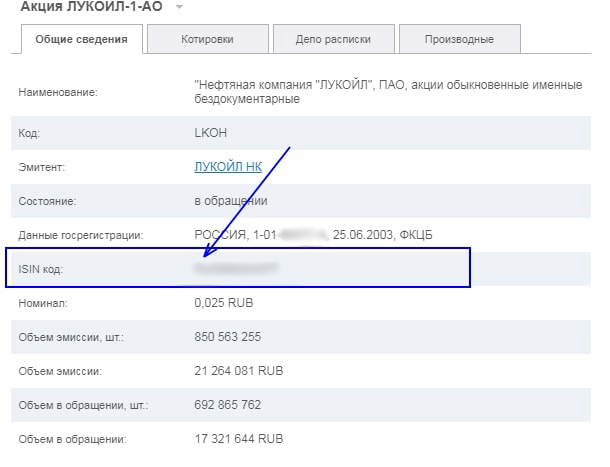Click the Объем эмиссии, шт. label
Screen dimensions: 610x467
click(x=71, y=337)
